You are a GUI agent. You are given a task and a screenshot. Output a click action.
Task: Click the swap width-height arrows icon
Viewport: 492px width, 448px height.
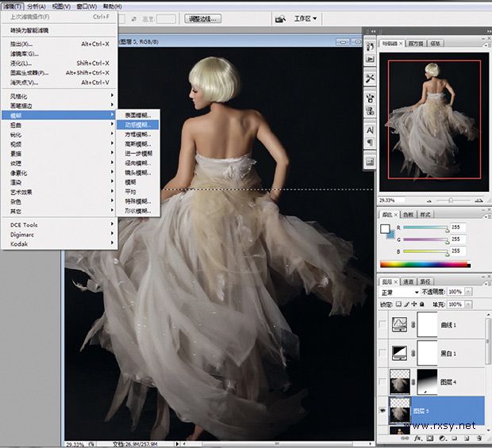(x=134, y=19)
